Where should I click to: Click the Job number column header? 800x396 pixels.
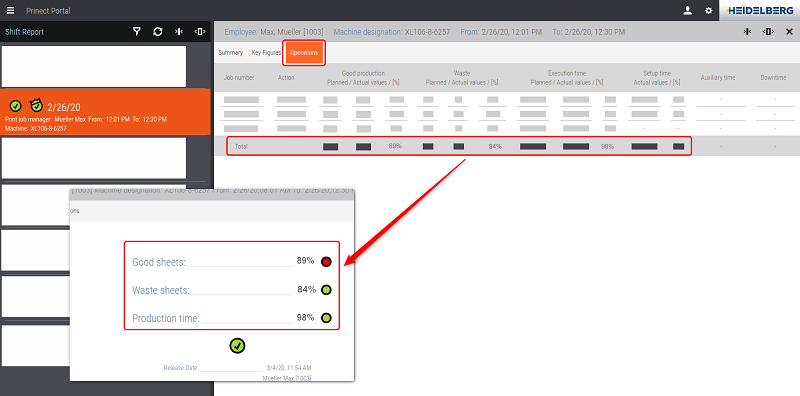coord(239,78)
